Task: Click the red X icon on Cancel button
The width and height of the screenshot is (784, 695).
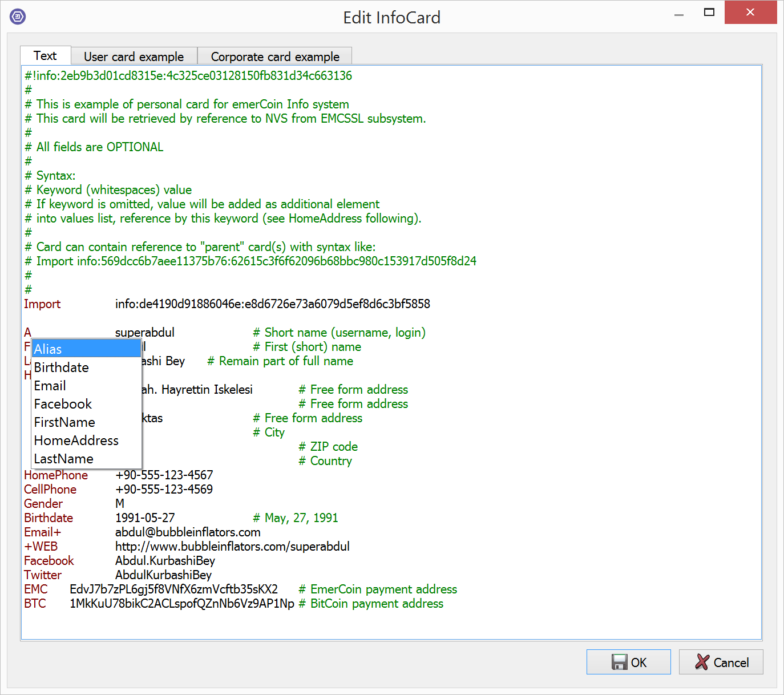Action: 702,662
